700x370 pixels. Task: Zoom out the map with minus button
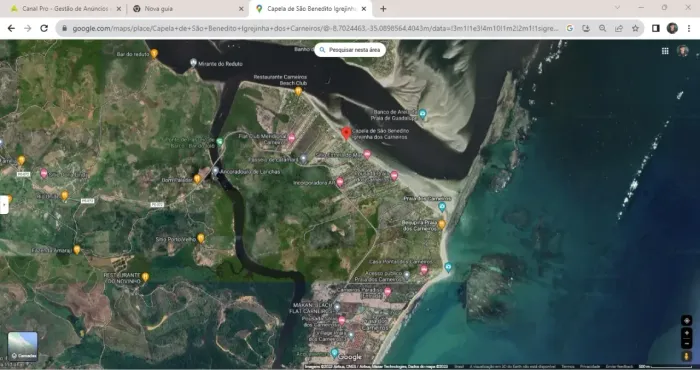687,344
